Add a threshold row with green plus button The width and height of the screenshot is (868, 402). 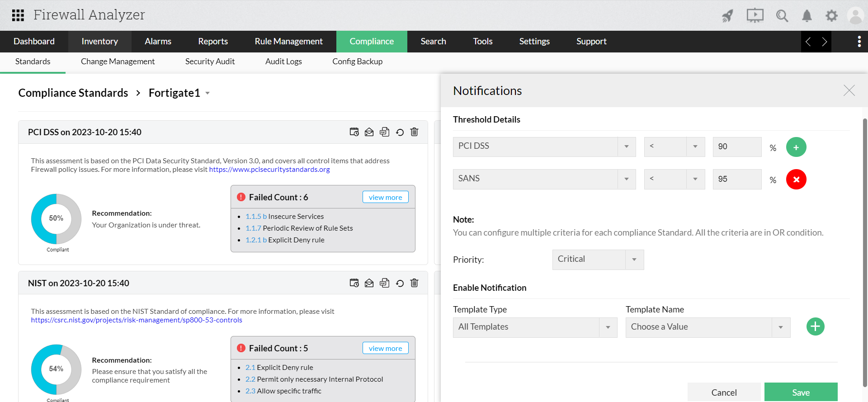(x=796, y=147)
